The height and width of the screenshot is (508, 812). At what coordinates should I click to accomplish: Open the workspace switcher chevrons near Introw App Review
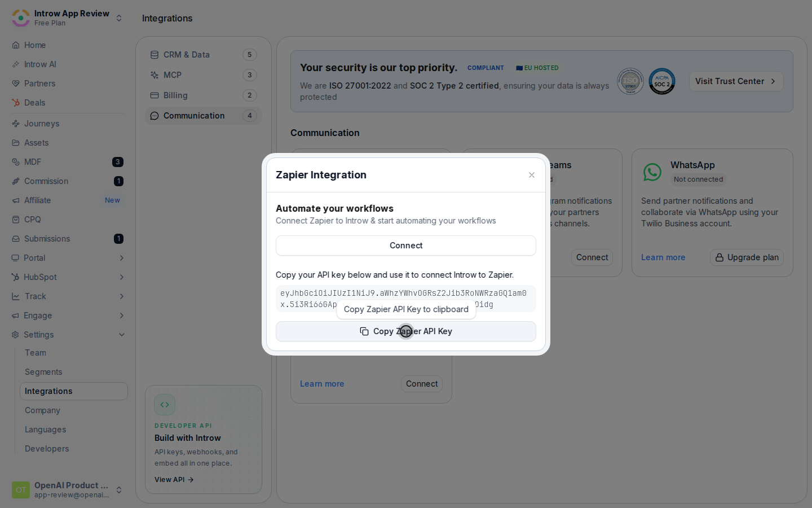click(119, 18)
